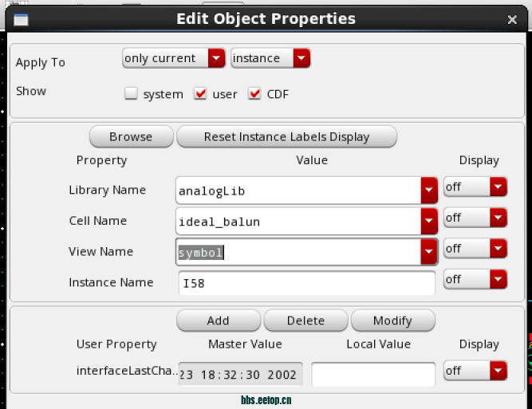The height and width of the screenshot is (409, 532).
Task: Open the 'instance' Apply To dropdown
Action: tap(270, 58)
